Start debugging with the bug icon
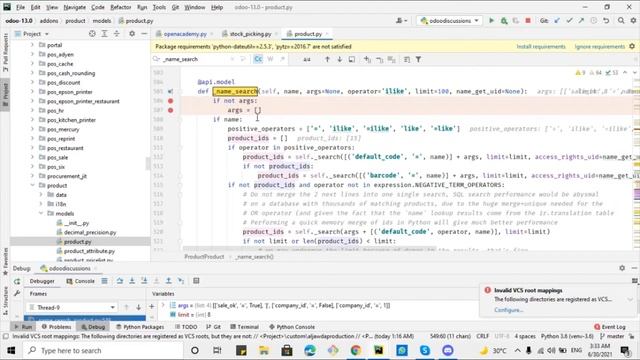 tap(504, 20)
